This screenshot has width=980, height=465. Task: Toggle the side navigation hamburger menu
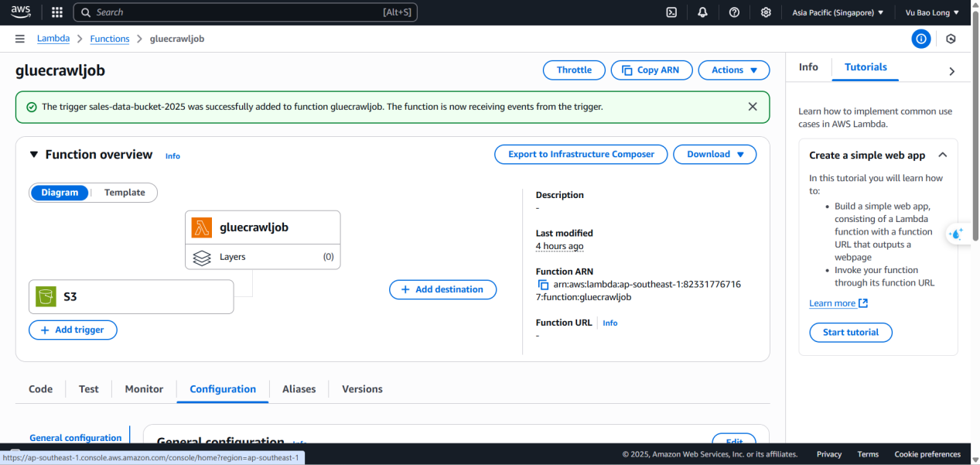(x=19, y=39)
